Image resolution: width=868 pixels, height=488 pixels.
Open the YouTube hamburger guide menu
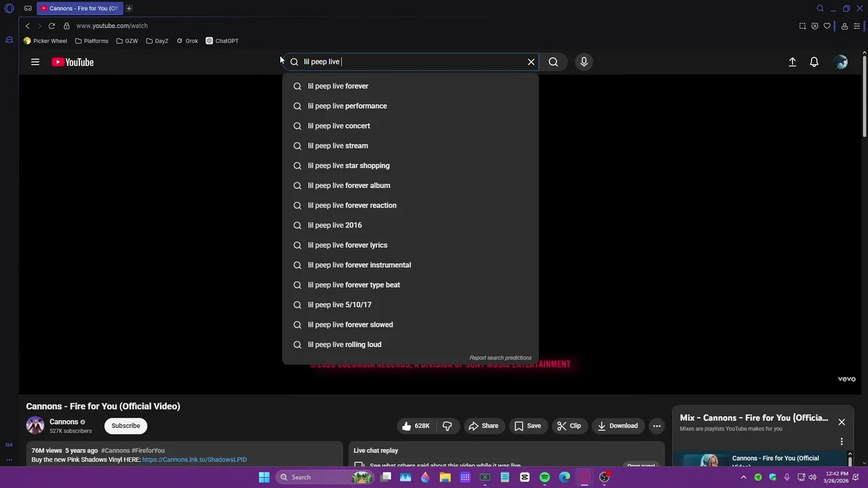pos(35,62)
